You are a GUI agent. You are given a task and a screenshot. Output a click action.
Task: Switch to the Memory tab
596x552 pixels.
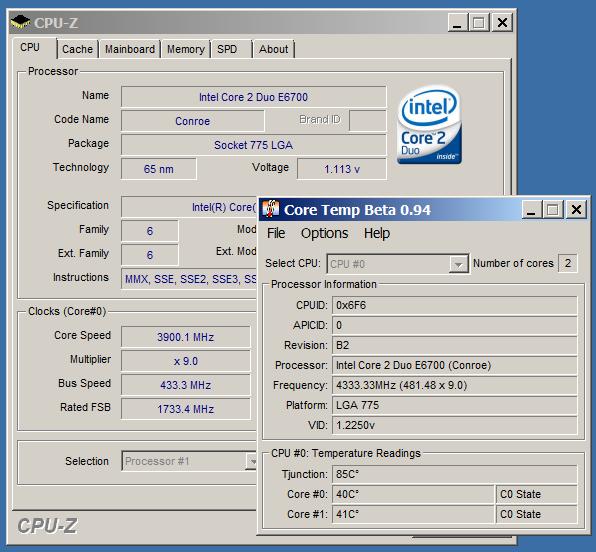(186, 49)
